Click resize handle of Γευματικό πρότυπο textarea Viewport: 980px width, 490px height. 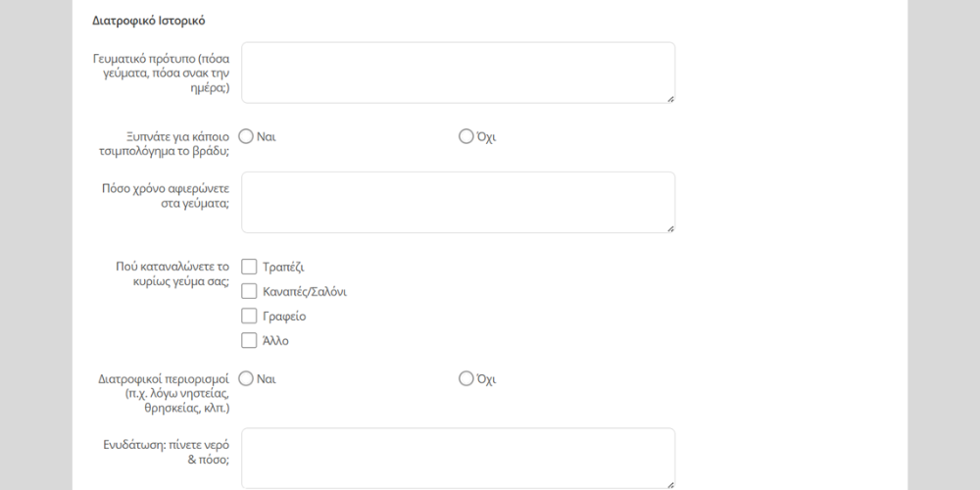point(670,98)
